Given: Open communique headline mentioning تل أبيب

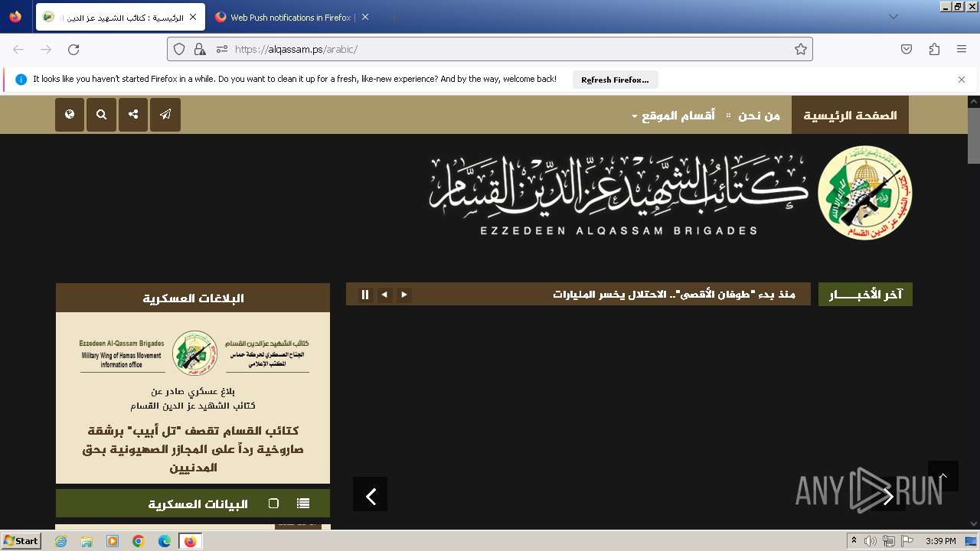Looking at the screenshot, I should (x=193, y=449).
